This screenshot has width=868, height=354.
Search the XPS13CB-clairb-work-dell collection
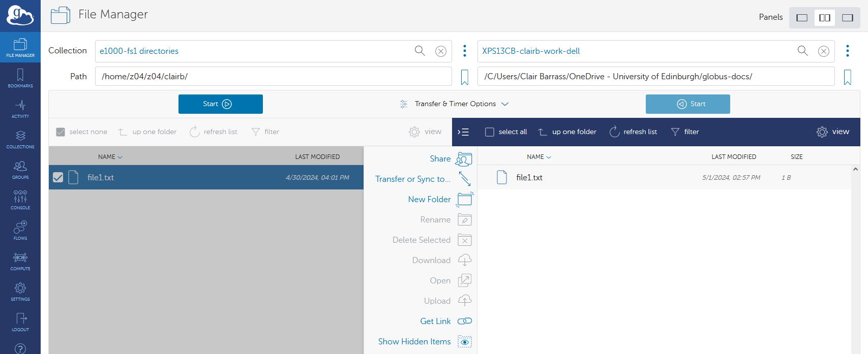click(x=802, y=51)
